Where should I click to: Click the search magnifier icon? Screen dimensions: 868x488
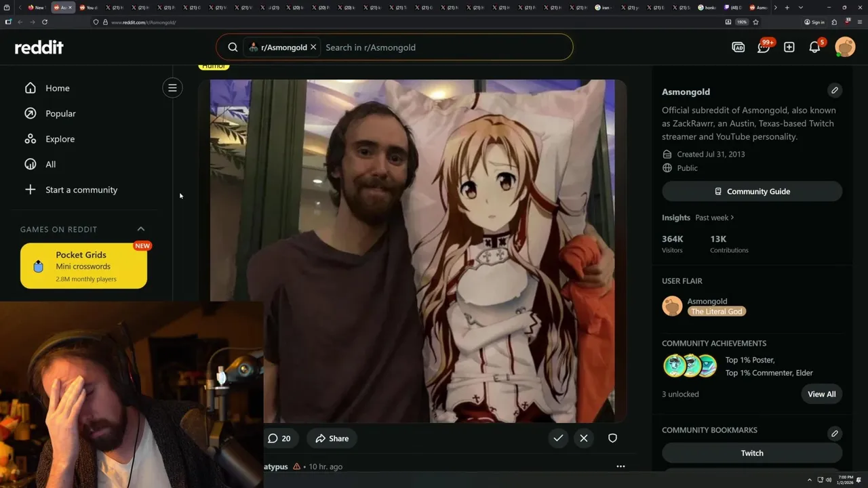coord(233,47)
